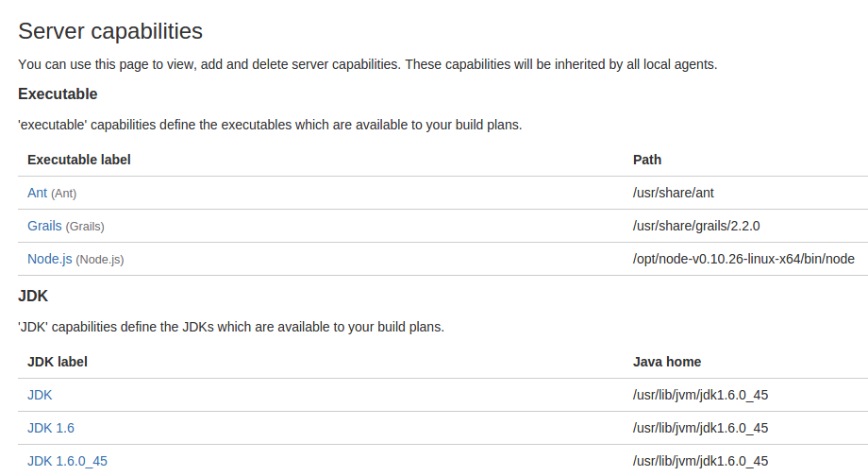Open the Ant executable capability link
This screenshot has height=476, width=868.
[x=37, y=193]
